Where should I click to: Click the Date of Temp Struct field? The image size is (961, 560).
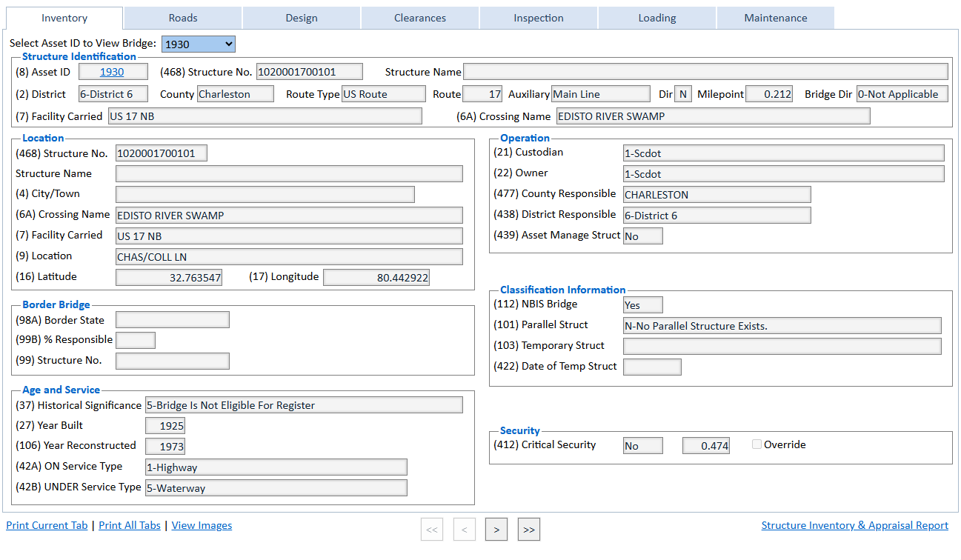pos(652,367)
